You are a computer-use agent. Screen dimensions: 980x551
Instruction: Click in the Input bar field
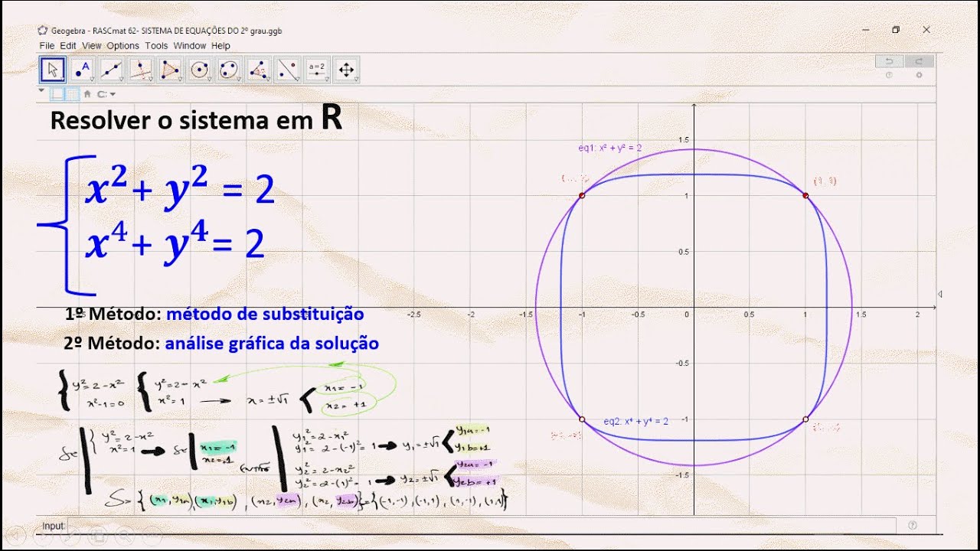click(481, 526)
